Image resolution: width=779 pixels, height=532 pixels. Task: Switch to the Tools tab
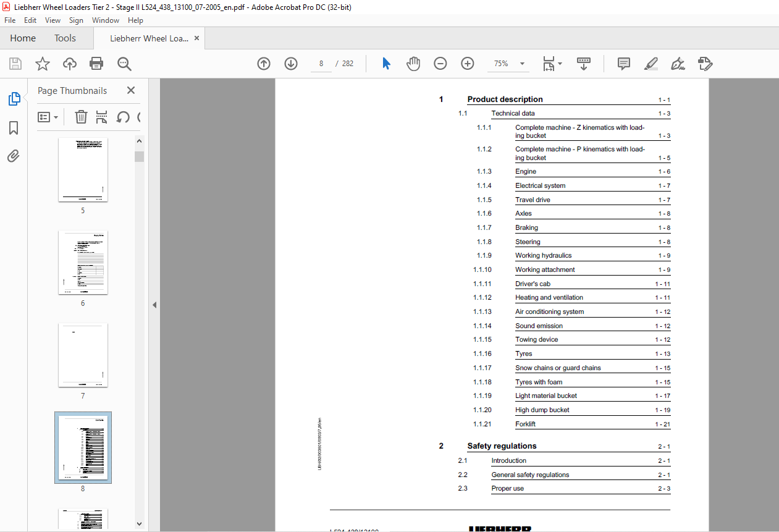point(65,38)
